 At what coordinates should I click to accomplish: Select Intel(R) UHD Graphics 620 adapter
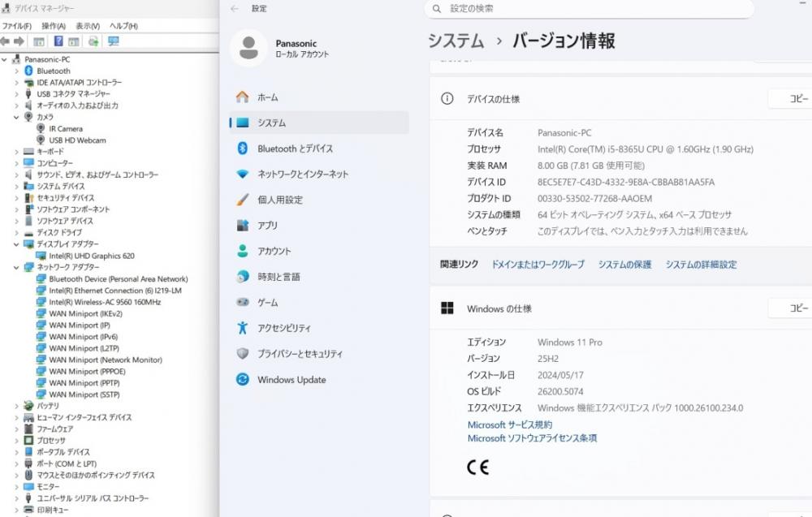click(x=92, y=256)
